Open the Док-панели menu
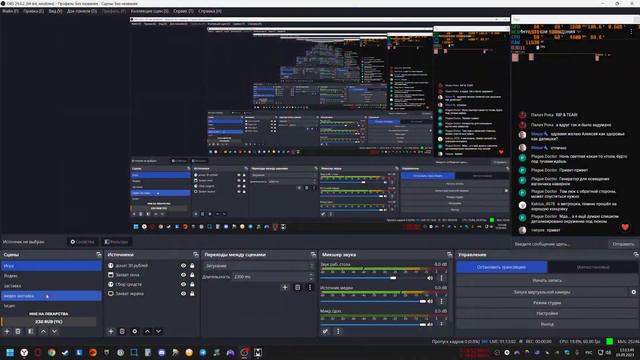The image size is (640, 360). (82, 11)
